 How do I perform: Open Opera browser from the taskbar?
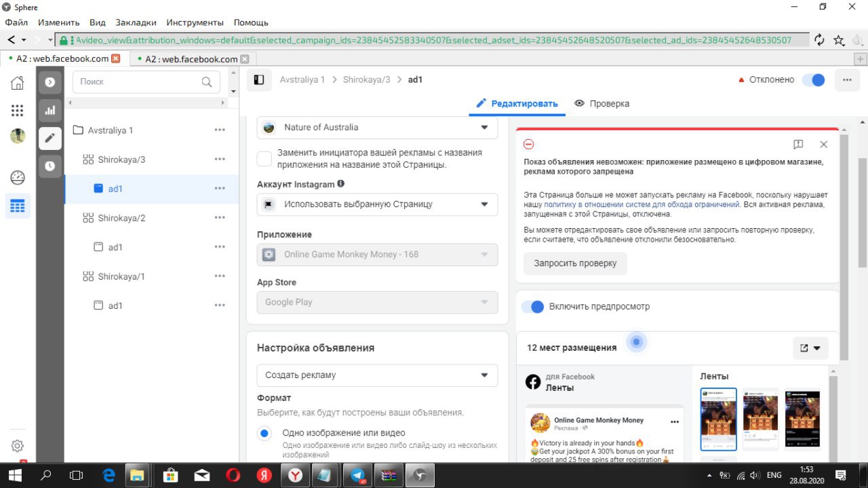[232, 475]
